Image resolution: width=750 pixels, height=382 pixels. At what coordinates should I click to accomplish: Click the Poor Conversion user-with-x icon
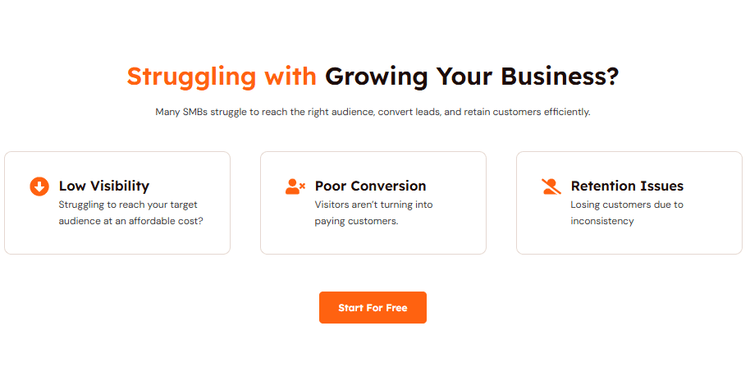[x=295, y=186]
